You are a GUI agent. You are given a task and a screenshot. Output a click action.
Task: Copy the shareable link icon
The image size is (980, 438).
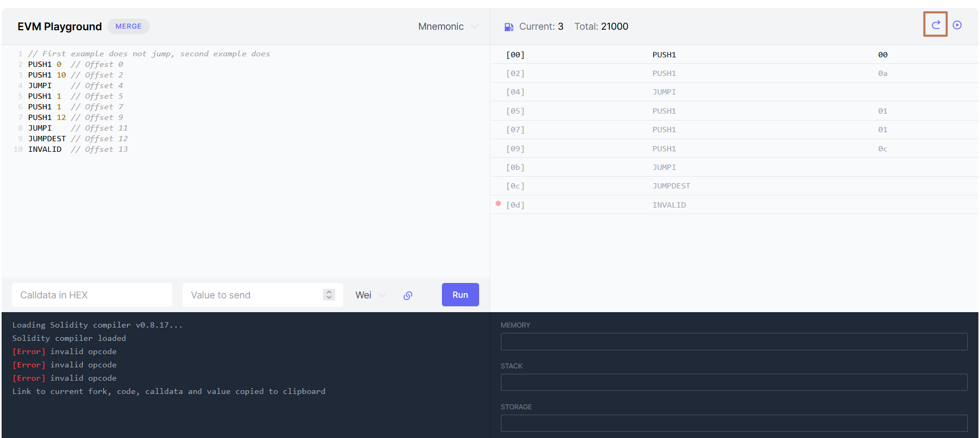point(408,296)
